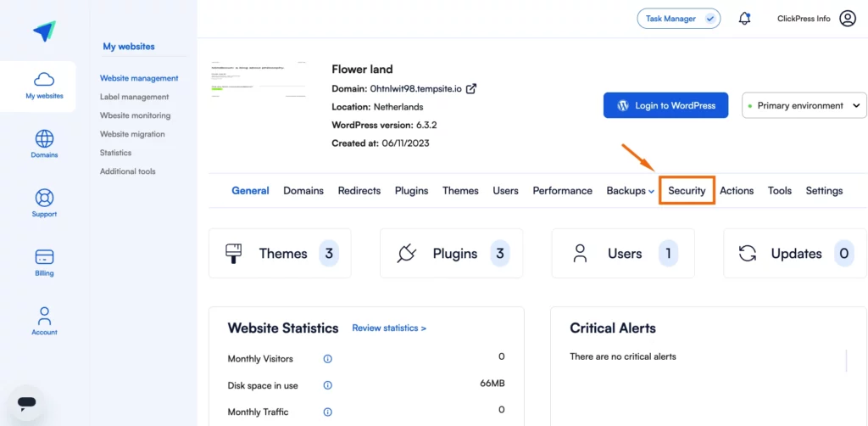Open the Review statistics link
Screen dimensions: 868x426
click(389, 328)
